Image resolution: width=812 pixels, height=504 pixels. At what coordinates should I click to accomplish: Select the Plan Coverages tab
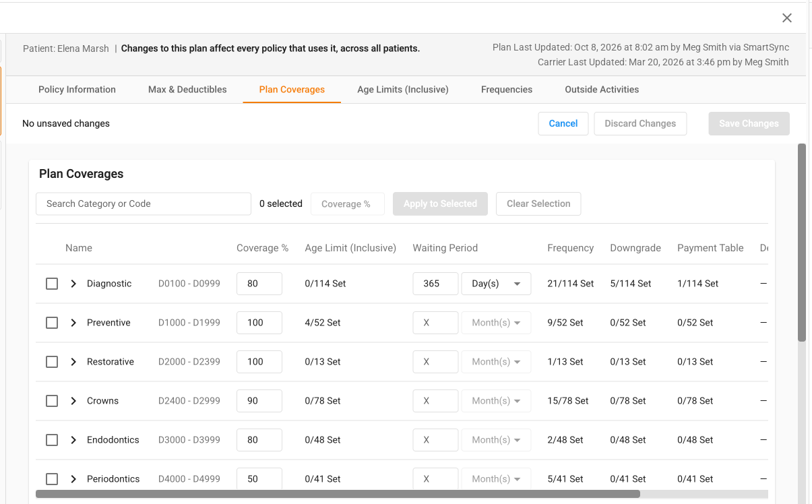coord(292,90)
